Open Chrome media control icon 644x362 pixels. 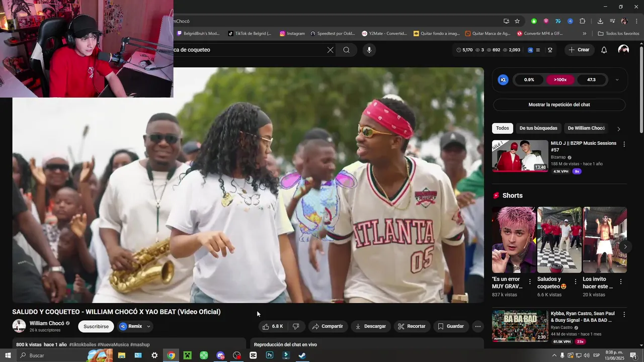pyautogui.click(x=612, y=21)
